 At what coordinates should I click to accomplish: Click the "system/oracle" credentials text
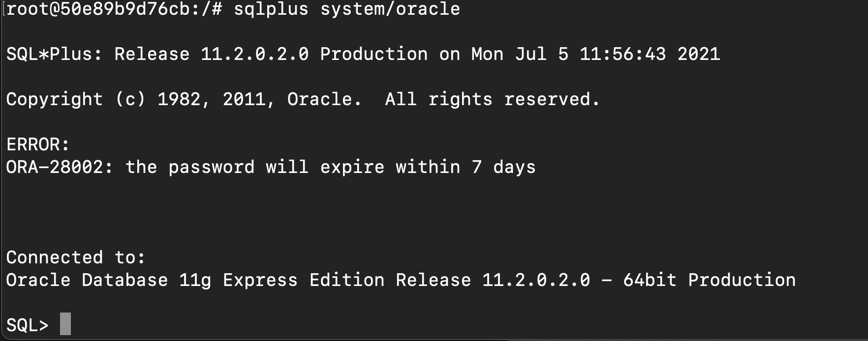390,9
